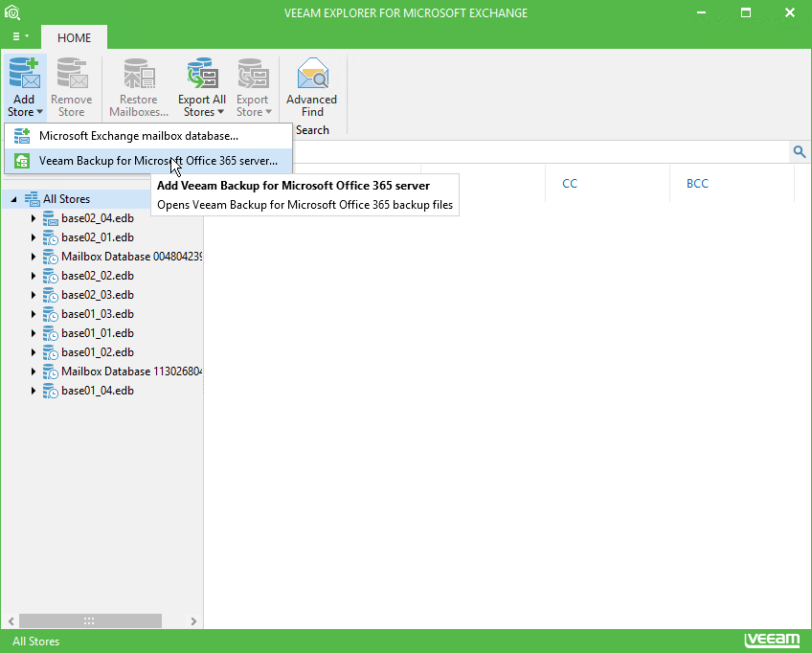The height and width of the screenshot is (653, 812).
Task: Maximize the Veeam Explorer window
Action: (746, 12)
